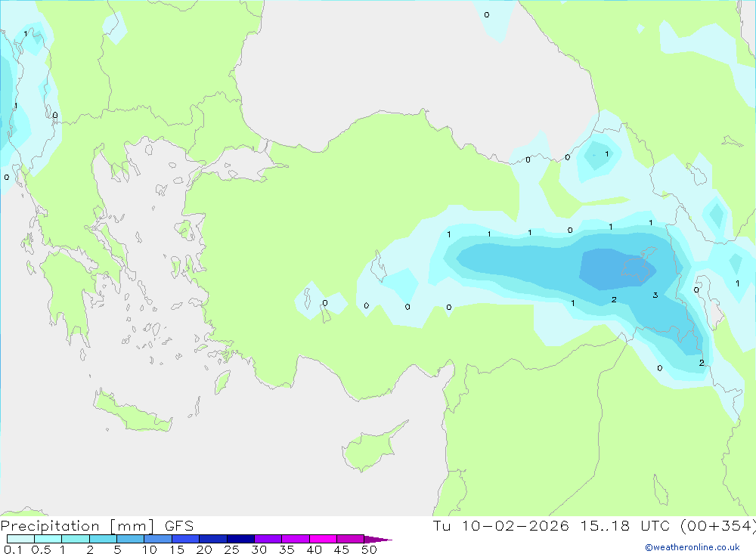Pick the 15–20 mm legend color swatch

[185, 539]
